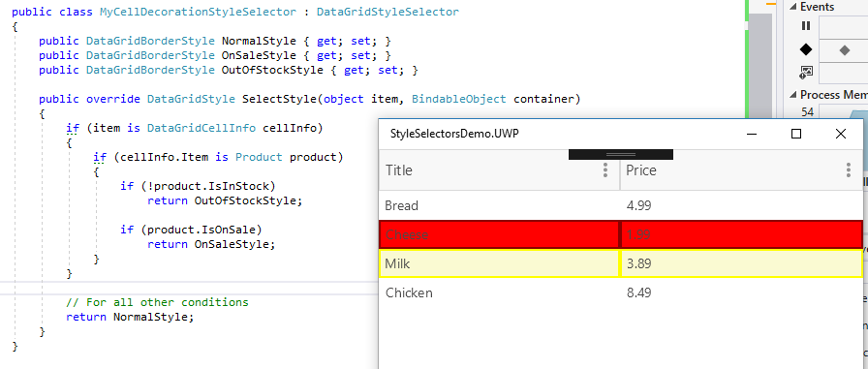Minimize the StyleSelectorsDemo.UWP window
The height and width of the screenshot is (369, 868).
tap(752, 134)
